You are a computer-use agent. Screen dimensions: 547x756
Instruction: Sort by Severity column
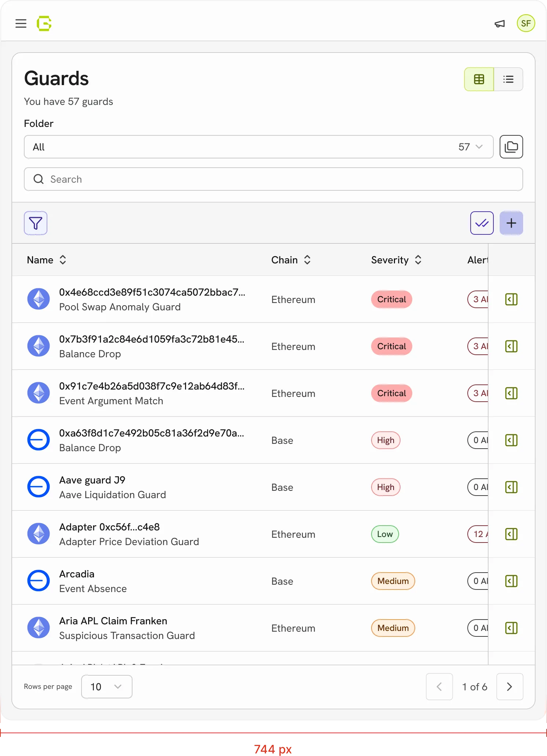click(x=396, y=260)
